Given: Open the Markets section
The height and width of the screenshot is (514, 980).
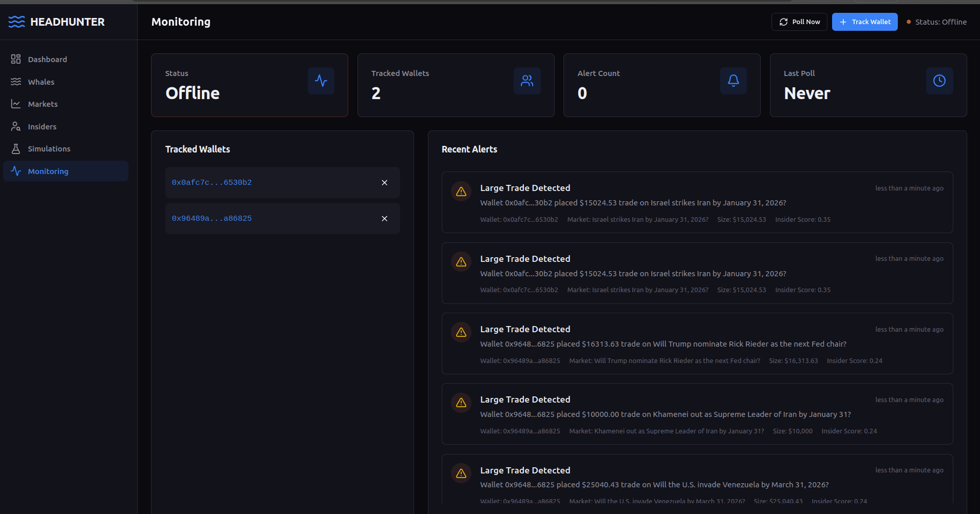Looking at the screenshot, I should 43,104.
